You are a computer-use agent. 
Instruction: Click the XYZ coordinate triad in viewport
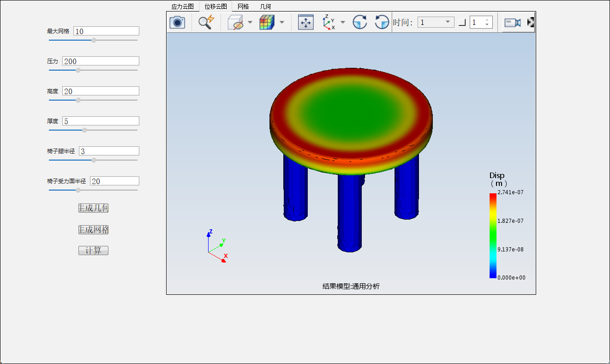pyautogui.click(x=217, y=246)
